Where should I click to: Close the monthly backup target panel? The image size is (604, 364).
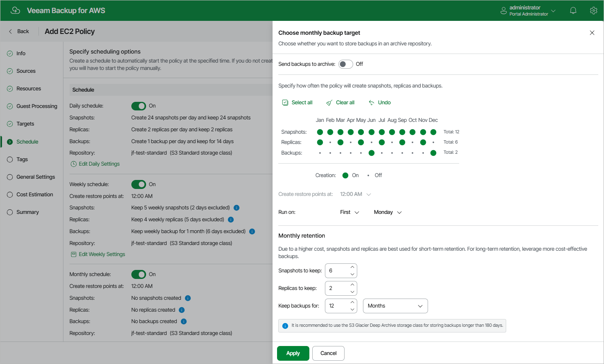(x=592, y=33)
